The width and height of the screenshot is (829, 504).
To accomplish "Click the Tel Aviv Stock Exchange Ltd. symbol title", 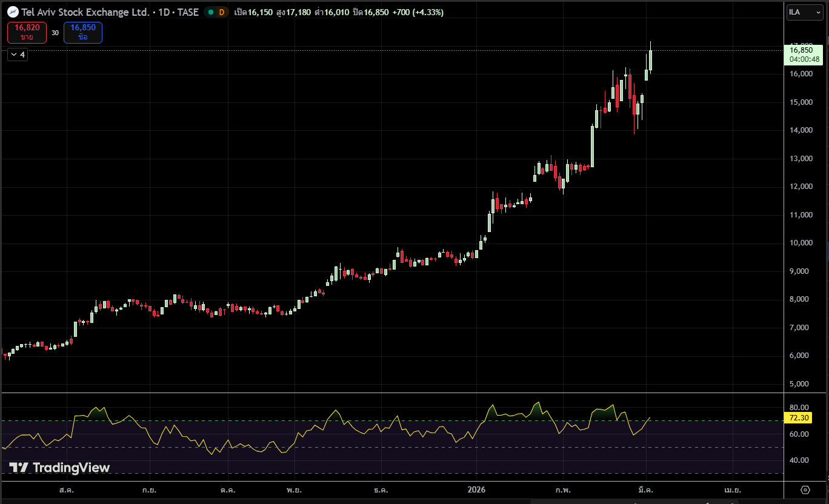I will click(x=85, y=12).
